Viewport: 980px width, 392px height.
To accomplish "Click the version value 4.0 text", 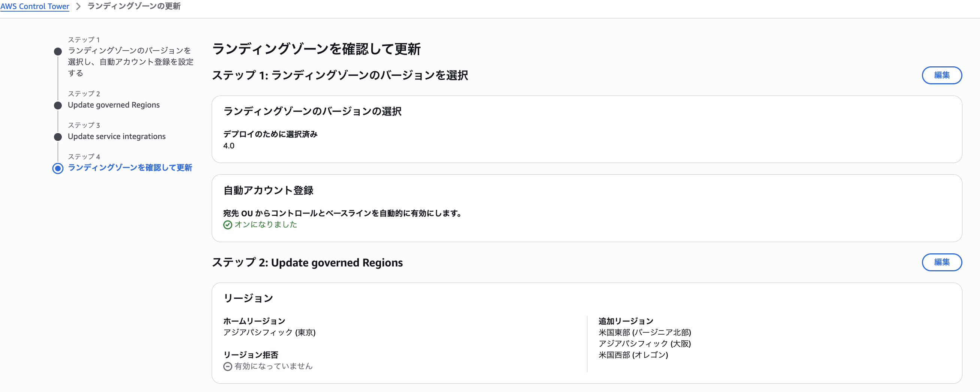I will (x=229, y=145).
